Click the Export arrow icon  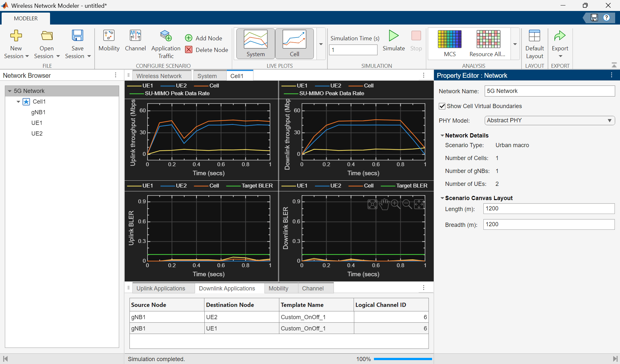tap(560, 36)
